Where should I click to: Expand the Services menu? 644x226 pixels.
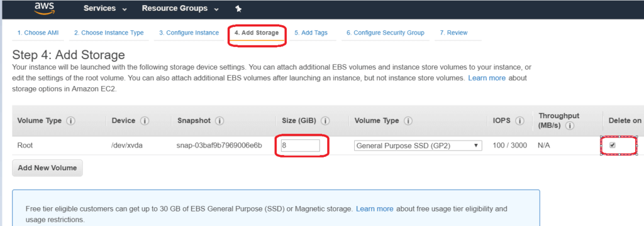(x=105, y=8)
